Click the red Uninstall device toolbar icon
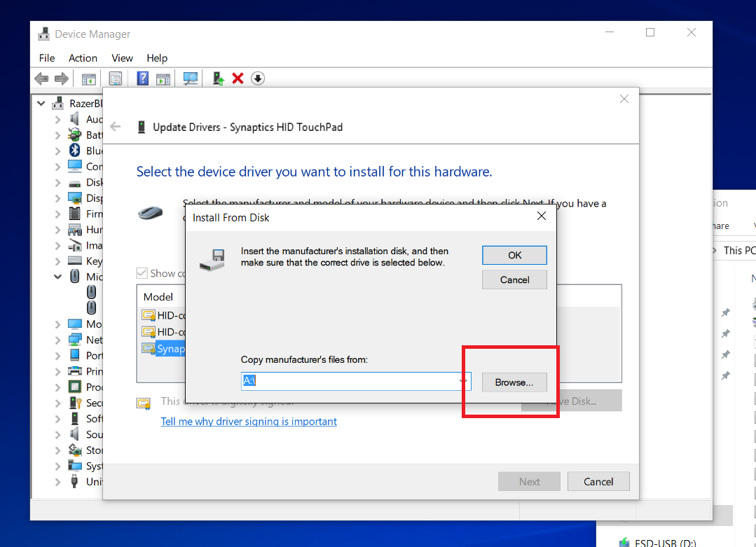The height and width of the screenshot is (547, 756). tap(238, 78)
